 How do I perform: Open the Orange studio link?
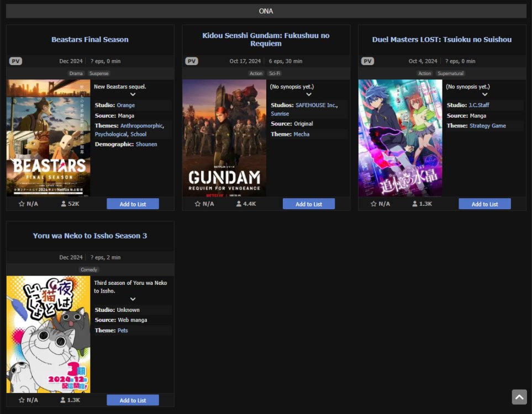click(x=125, y=105)
